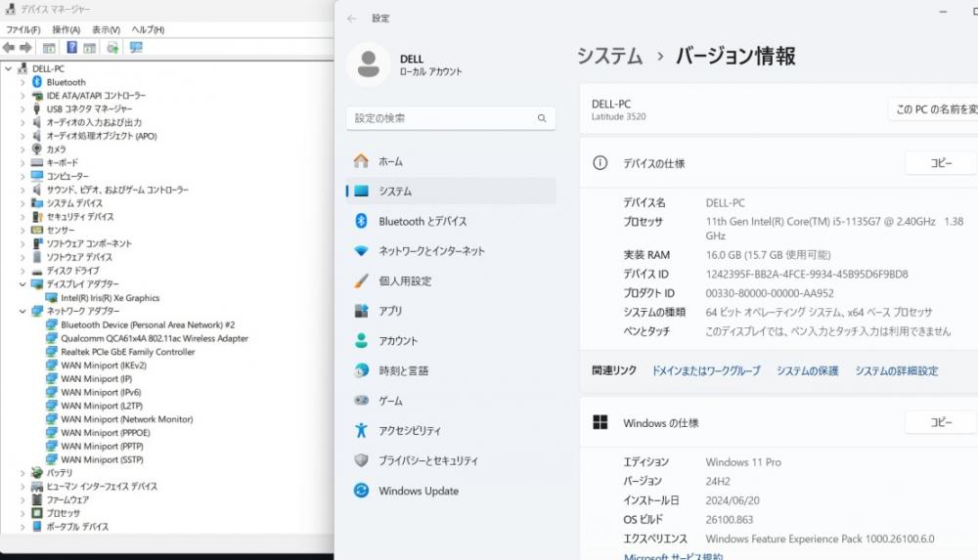
Task: Click コピー button for デバイスの仕様
Action: click(941, 163)
